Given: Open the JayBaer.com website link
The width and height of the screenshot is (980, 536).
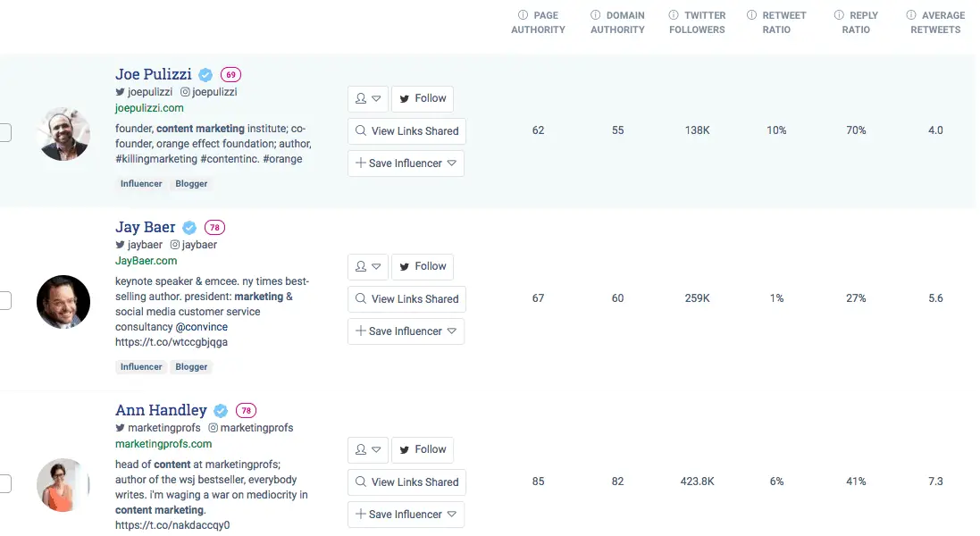Looking at the screenshot, I should coord(147,261).
